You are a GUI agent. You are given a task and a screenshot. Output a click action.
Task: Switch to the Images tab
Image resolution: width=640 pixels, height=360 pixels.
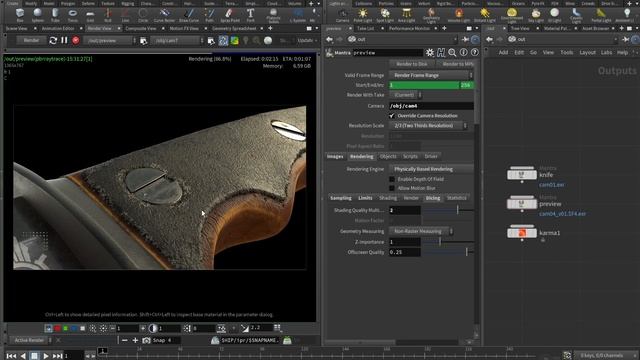click(x=335, y=156)
